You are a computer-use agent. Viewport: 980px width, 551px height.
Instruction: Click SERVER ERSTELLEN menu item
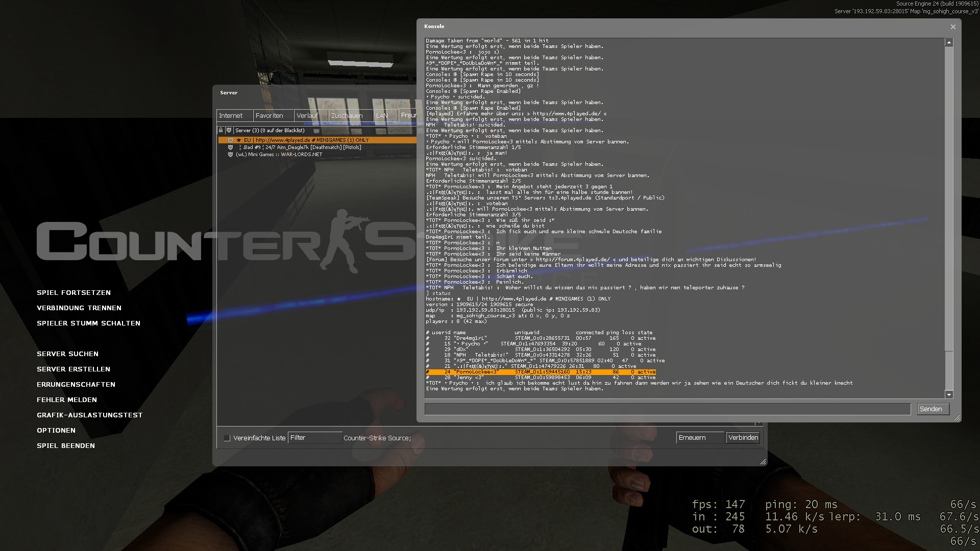pyautogui.click(x=73, y=369)
